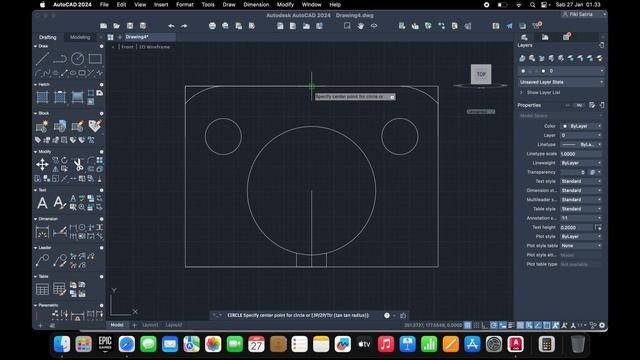Viewport: 640px width, 360px height.
Task: Switch to the Modeling tab
Action: pyautogui.click(x=80, y=37)
